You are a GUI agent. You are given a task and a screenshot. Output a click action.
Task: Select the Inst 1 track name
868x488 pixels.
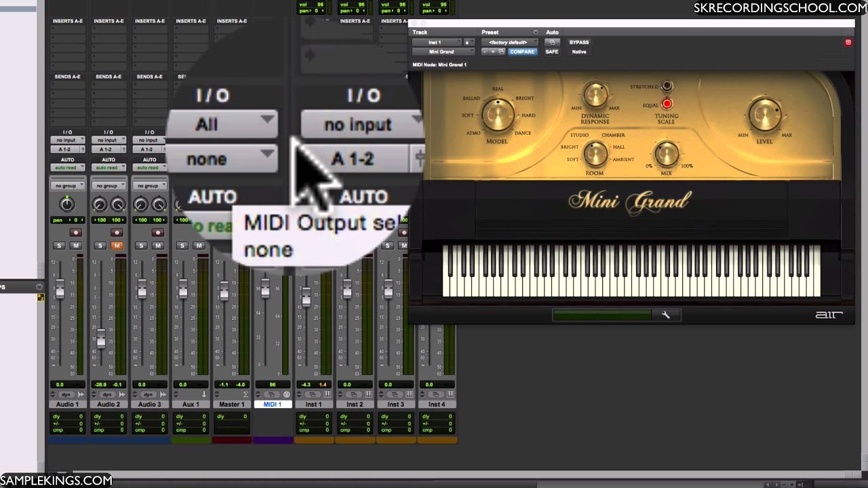point(313,404)
